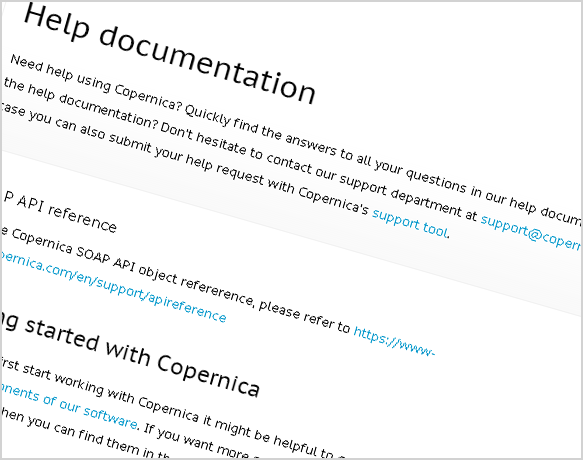583x460 pixels.
Task: Click the support@copernica email link
Action: (x=531, y=233)
